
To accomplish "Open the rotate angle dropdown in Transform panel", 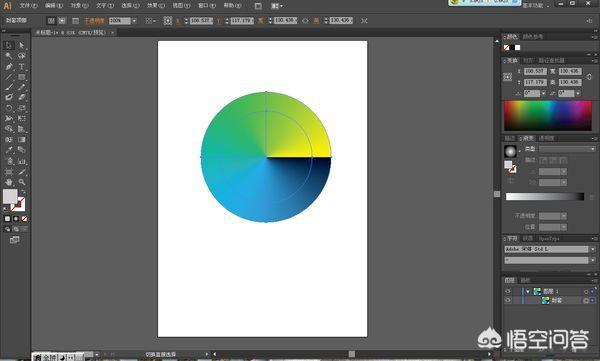I will pos(543,93).
